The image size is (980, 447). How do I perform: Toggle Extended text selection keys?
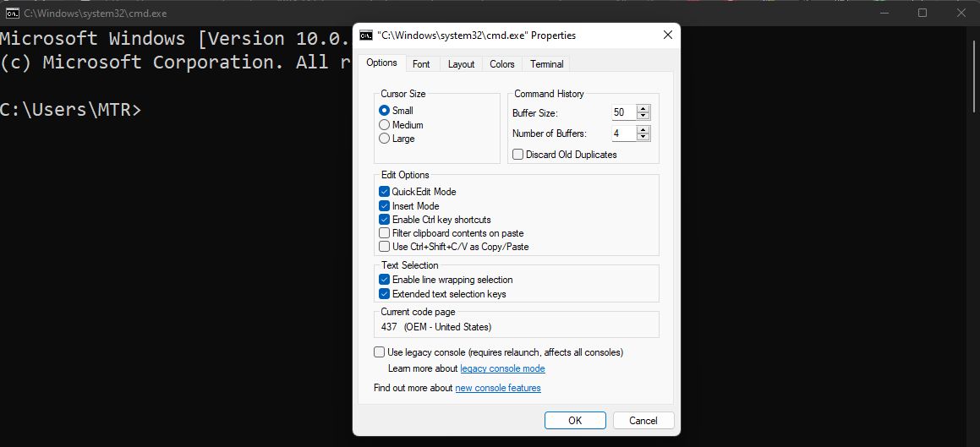click(385, 294)
